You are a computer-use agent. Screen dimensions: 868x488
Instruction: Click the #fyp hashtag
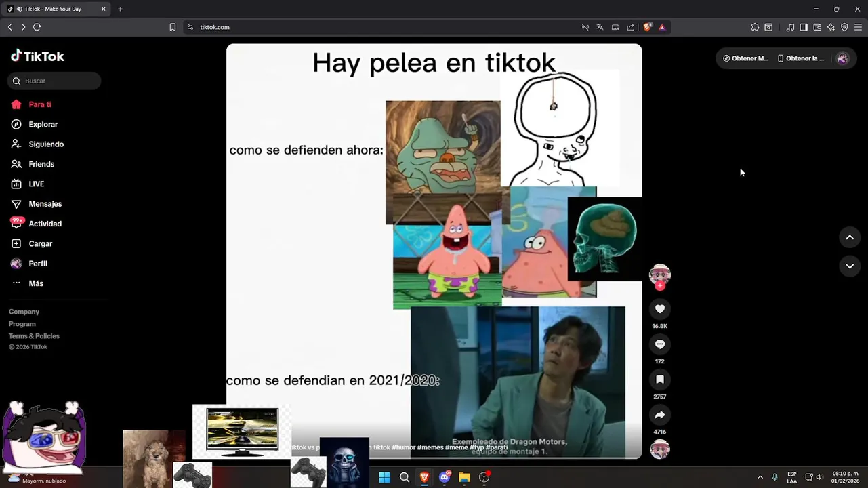click(x=477, y=447)
